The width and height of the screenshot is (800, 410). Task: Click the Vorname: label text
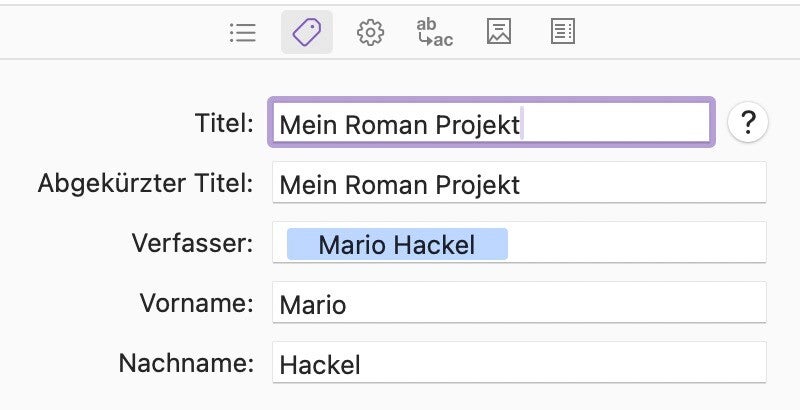click(x=197, y=303)
